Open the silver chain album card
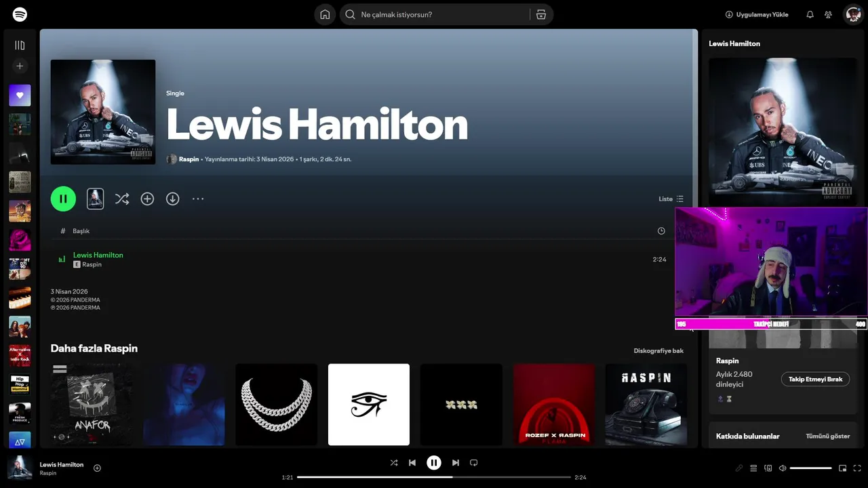The height and width of the screenshot is (488, 868). (x=276, y=405)
